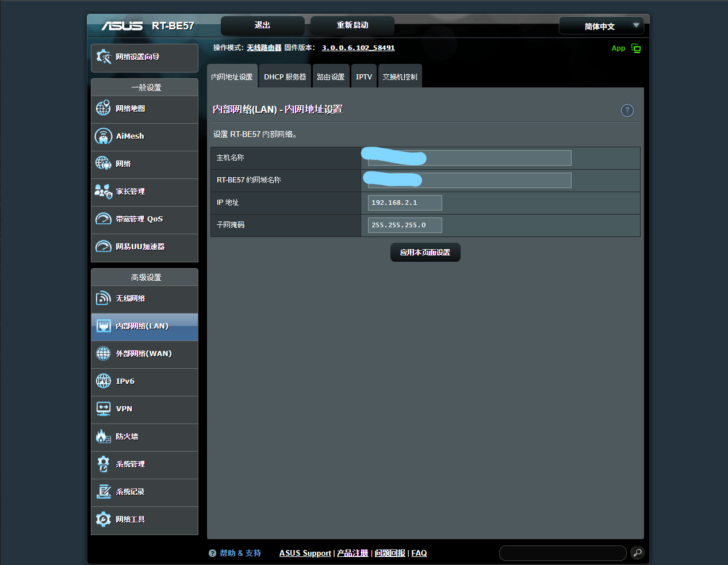Click the 重新启动 reboot button
Screen dimensions: 728x565
[x=352, y=25]
